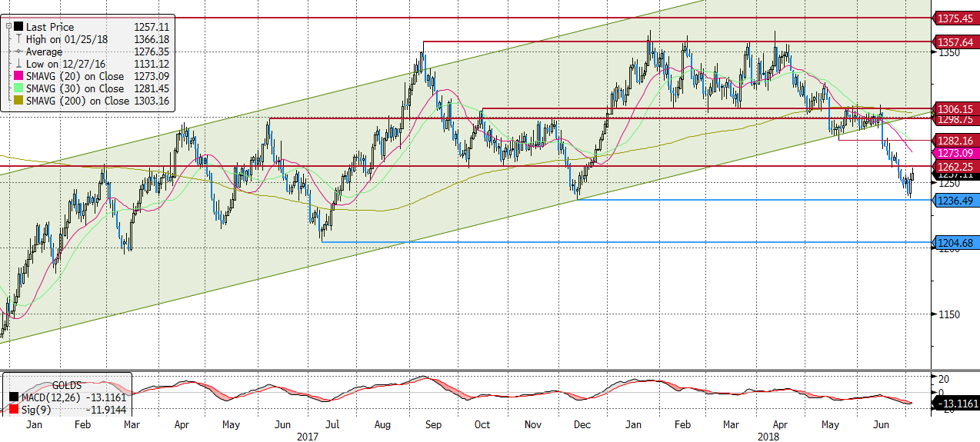The height and width of the screenshot is (442, 980).
Task: Click the blue 1204.68 support label
Action: 955,243
